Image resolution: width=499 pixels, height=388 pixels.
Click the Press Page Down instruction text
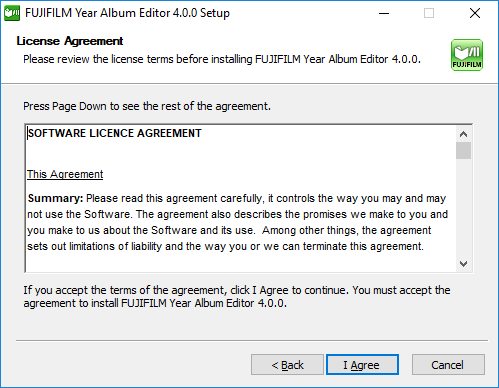coord(147,106)
